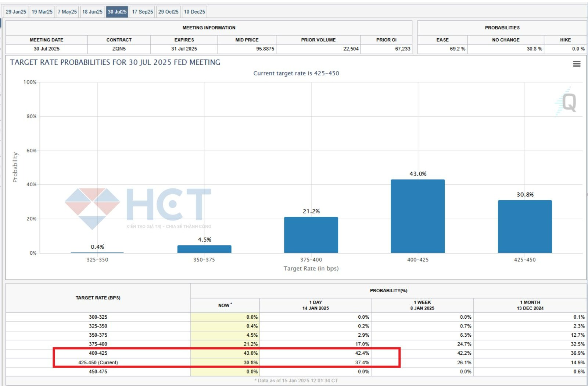The height and width of the screenshot is (386, 588).
Task: Click the 375-400 x-axis label
Action: pos(311,260)
